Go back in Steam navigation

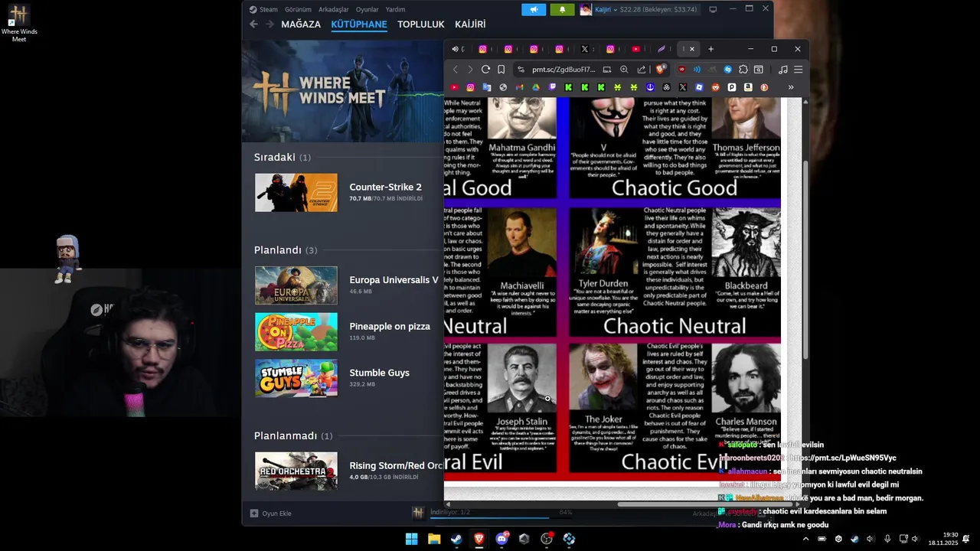click(253, 24)
